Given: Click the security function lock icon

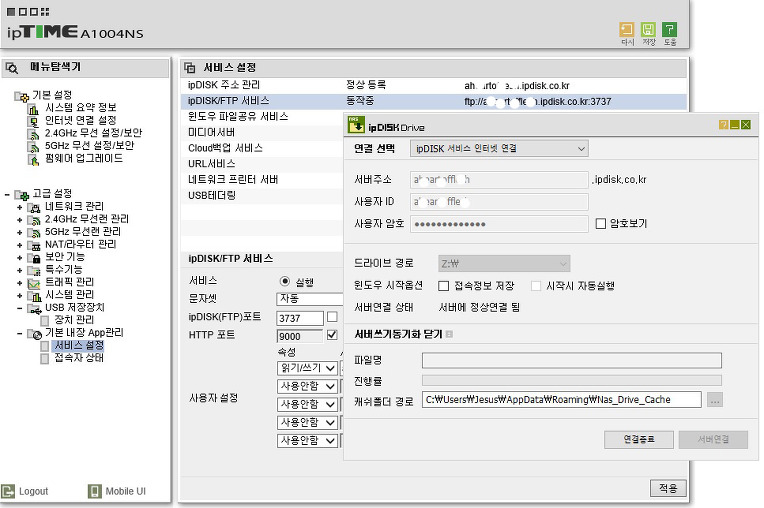Looking at the screenshot, I should [x=34, y=258].
